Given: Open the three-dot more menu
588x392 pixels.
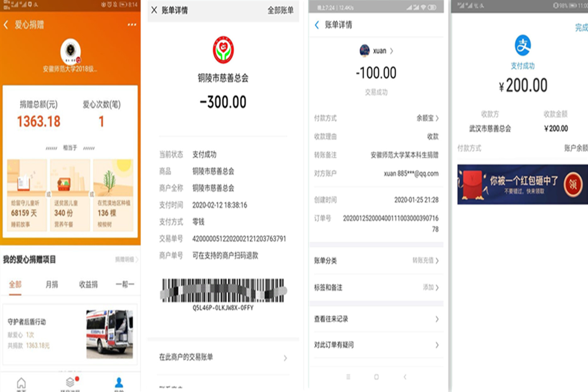Looking at the screenshot, I should pyautogui.click(x=132, y=25).
